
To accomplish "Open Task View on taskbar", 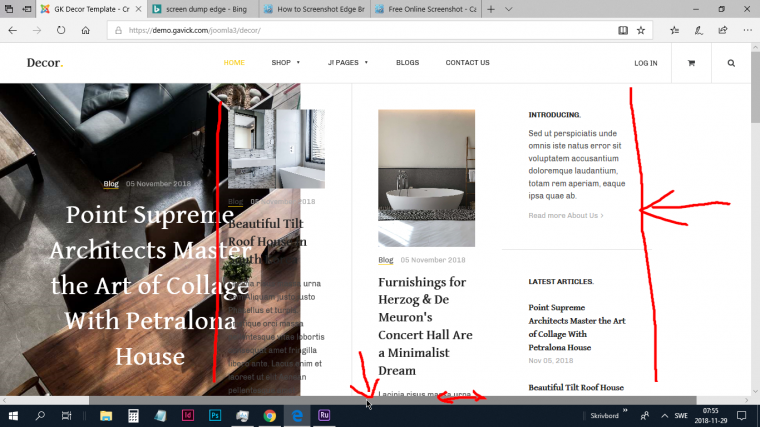I will (x=66, y=416).
